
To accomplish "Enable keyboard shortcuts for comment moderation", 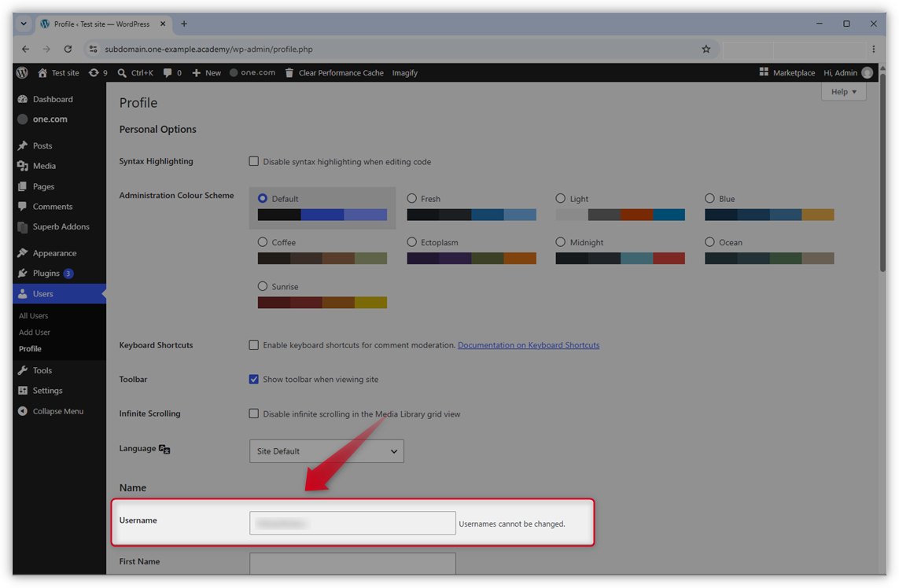I will (253, 344).
